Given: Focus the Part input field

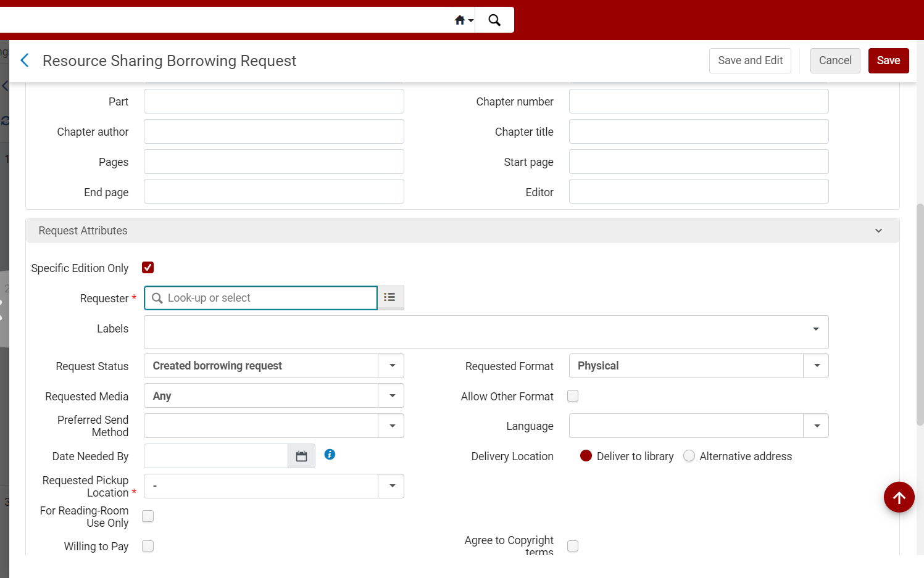Looking at the screenshot, I should click(x=274, y=101).
